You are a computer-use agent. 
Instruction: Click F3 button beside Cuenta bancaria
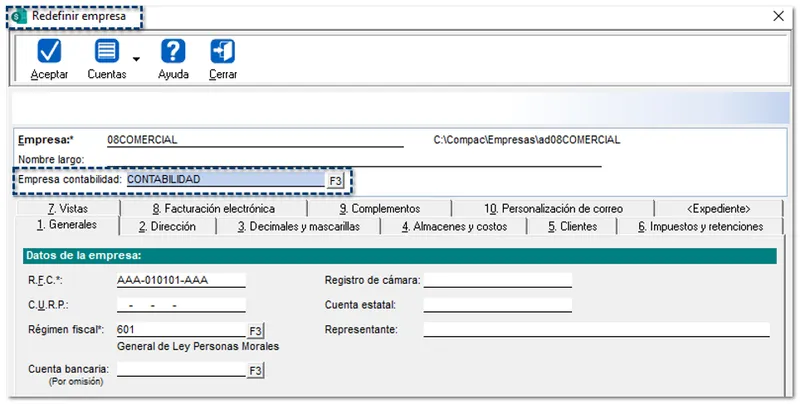tap(256, 371)
